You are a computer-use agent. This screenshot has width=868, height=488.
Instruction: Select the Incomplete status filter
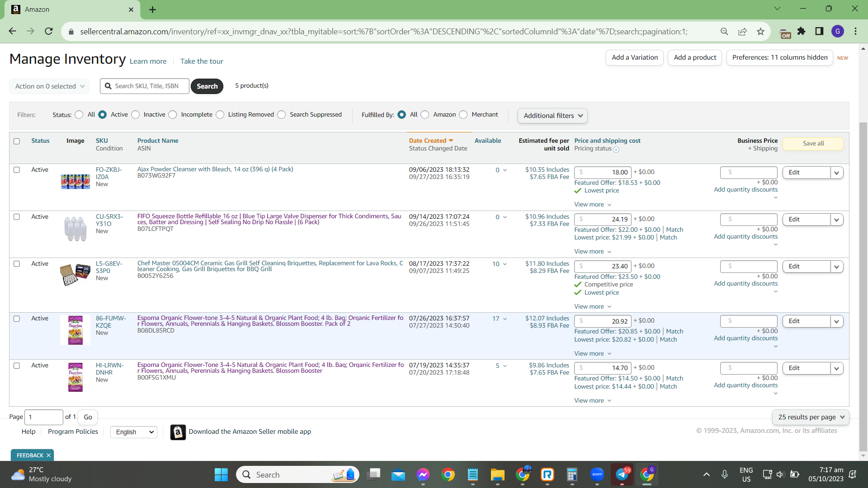(x=173, y=115)
